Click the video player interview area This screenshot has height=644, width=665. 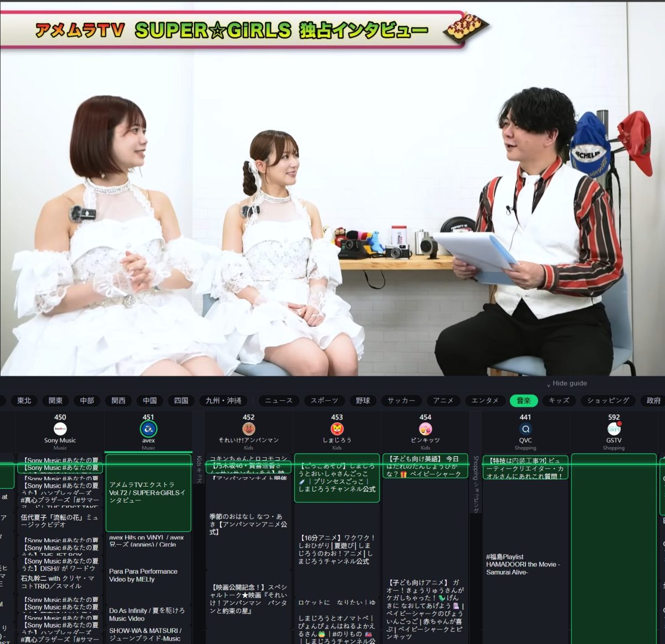pyautogui.click(x=332, y=189)
